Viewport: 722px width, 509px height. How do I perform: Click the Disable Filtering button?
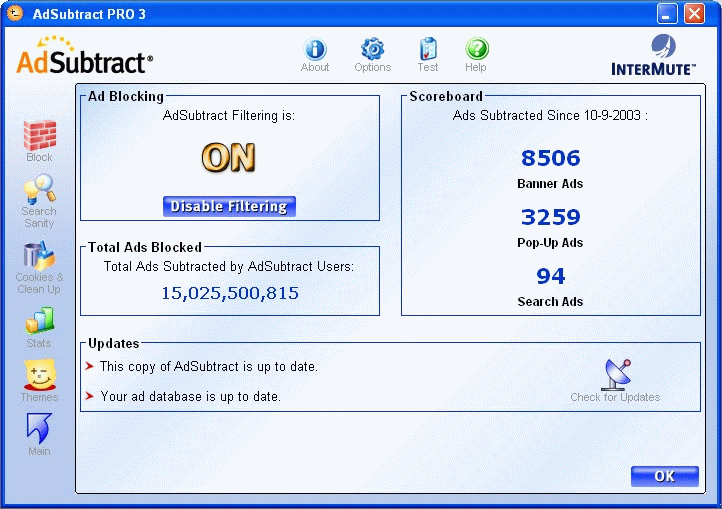click(229, 206)
